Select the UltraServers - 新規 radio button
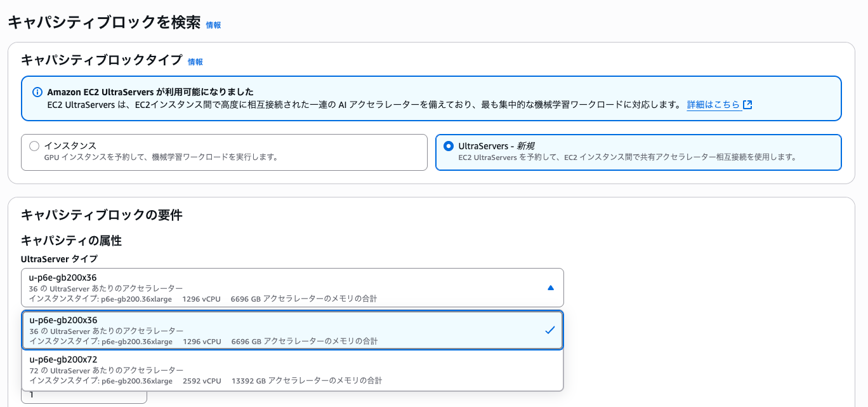 coord(449,146)
